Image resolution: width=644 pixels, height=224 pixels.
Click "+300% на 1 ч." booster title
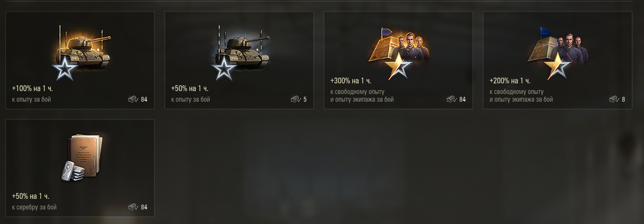[351, 81]
